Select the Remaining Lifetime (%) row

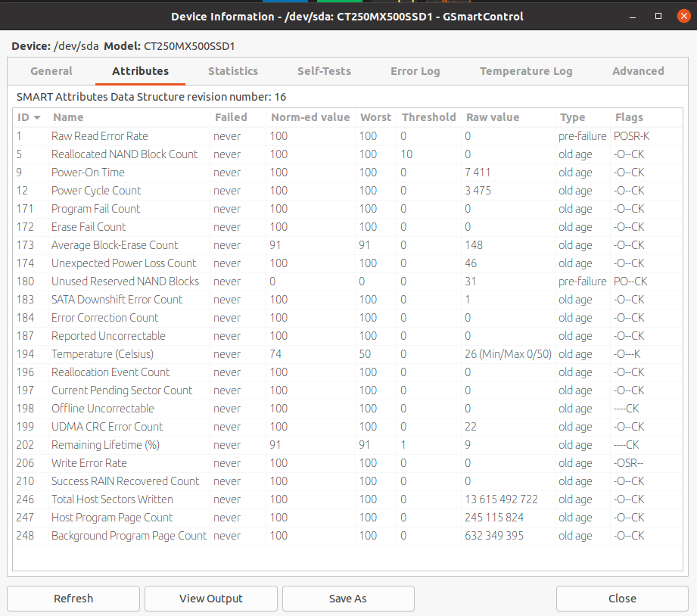(x=105, y=445)
